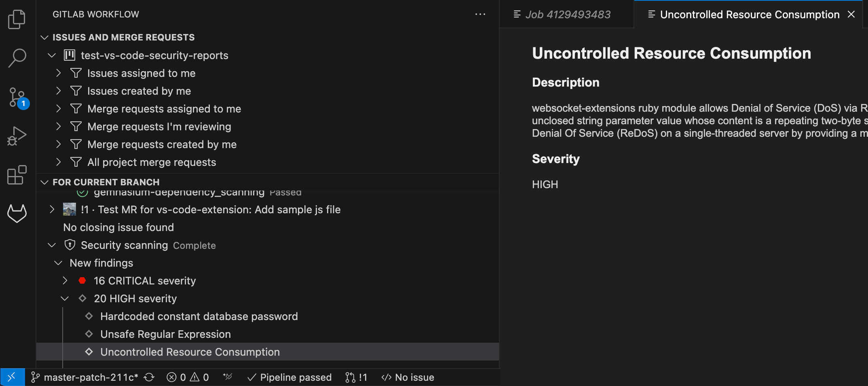Select the Source Control icon with badge

[17, 97]
